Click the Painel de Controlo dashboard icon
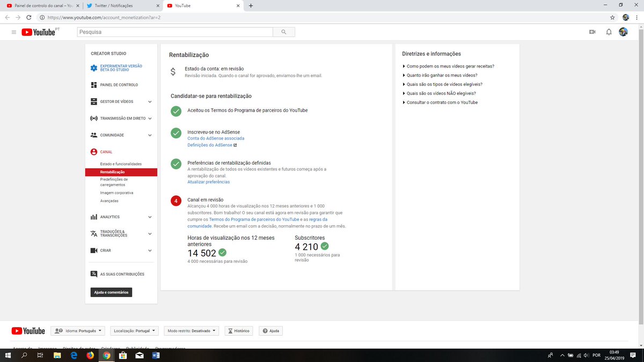The image size is (644, 362). pos(94,85)
